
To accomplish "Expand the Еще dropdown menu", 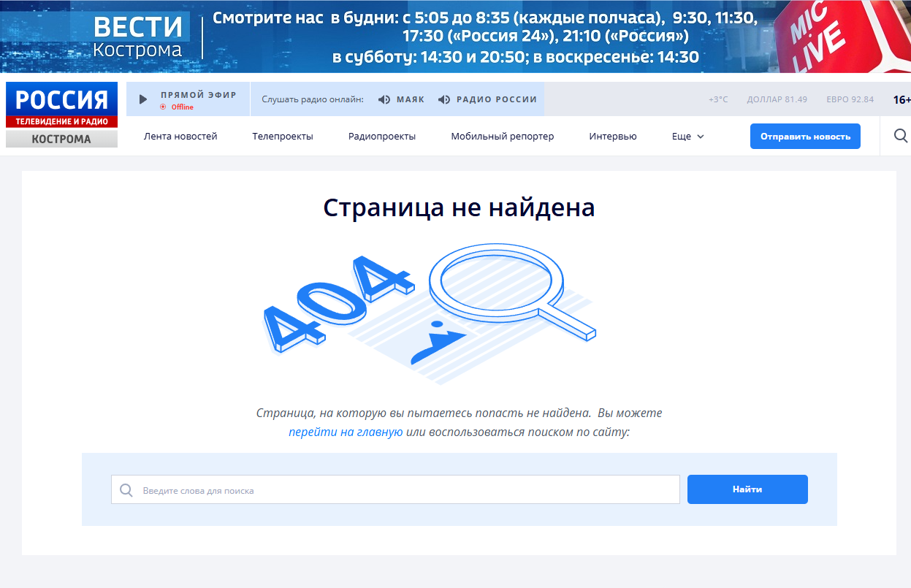I will (687, 137).
